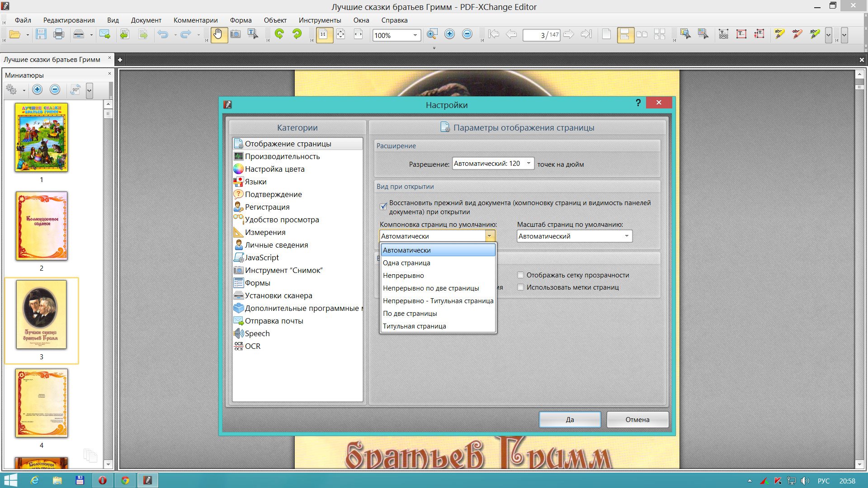This screenshot has height=488, width=868.
Task: Open the Языки settings category
Action: click(297, 182)
